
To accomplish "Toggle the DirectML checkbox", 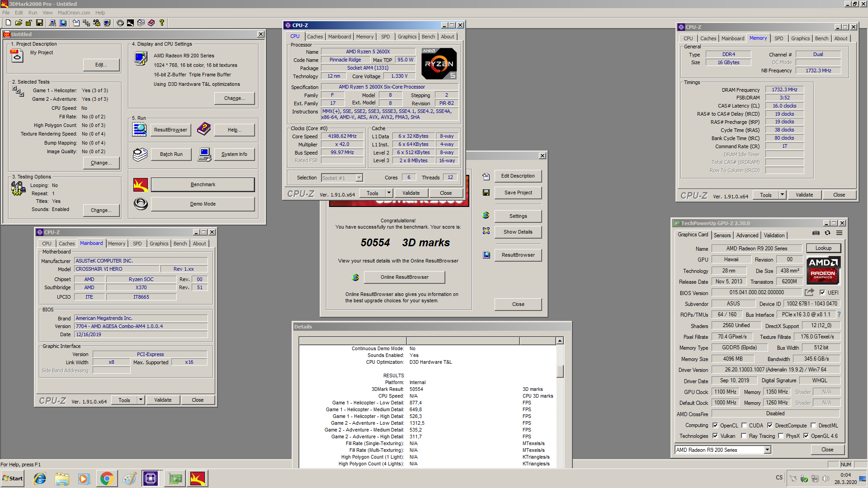I will click(813, 426).
